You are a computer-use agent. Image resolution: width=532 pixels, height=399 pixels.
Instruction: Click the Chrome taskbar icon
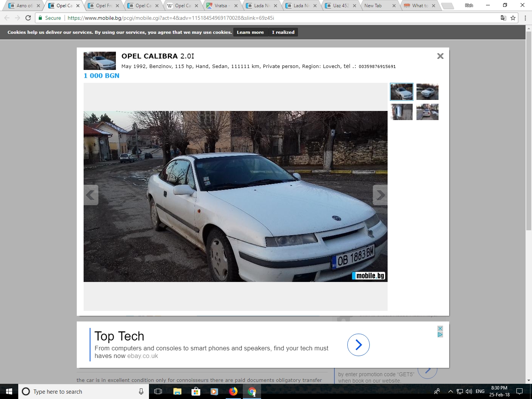pos(252,391)
